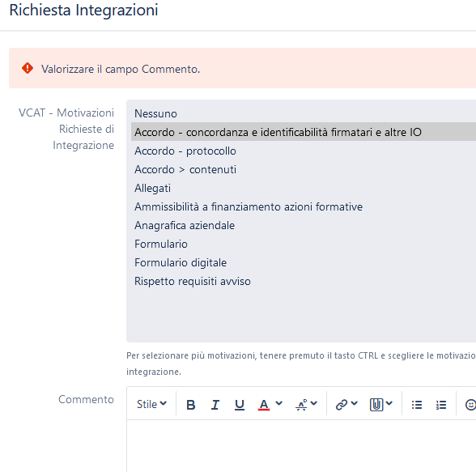Screen dimensions: 476x472
Task: Expand the link options dropdown arrow
Action: pyautogui.click(x=355, y=403)
